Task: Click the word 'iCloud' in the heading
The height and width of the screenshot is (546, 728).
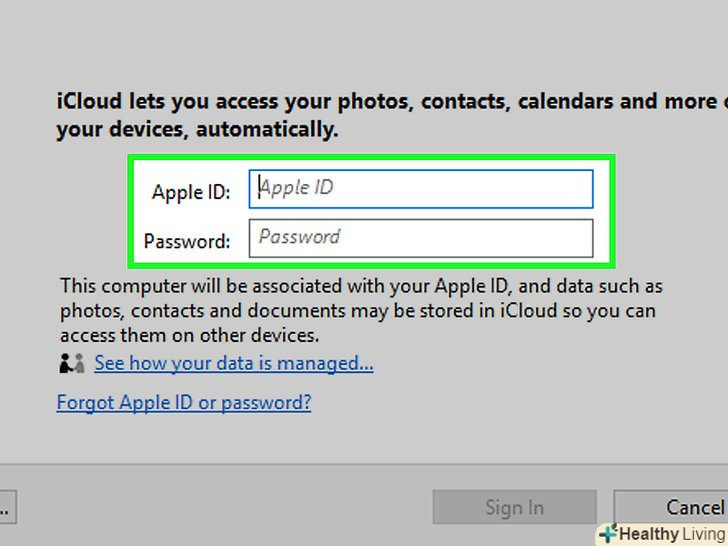Action: point(88,101)
